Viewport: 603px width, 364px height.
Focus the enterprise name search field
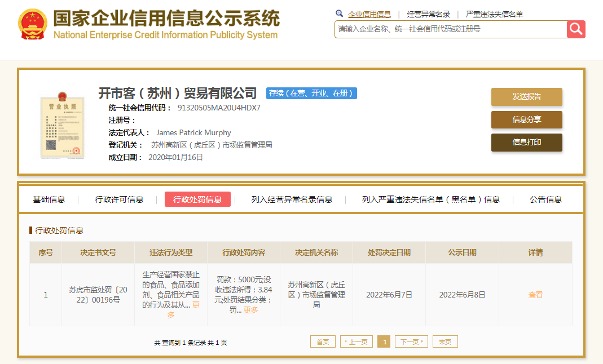coord(451,29)
